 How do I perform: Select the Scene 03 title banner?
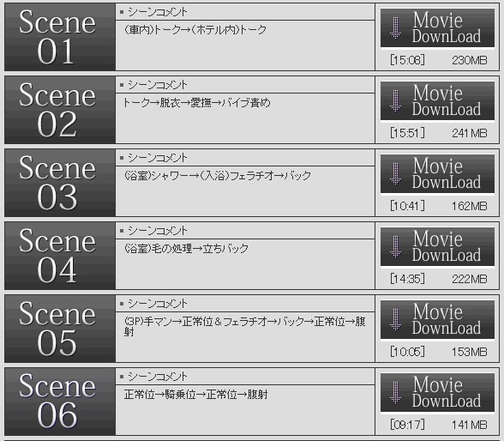point(60,183)
